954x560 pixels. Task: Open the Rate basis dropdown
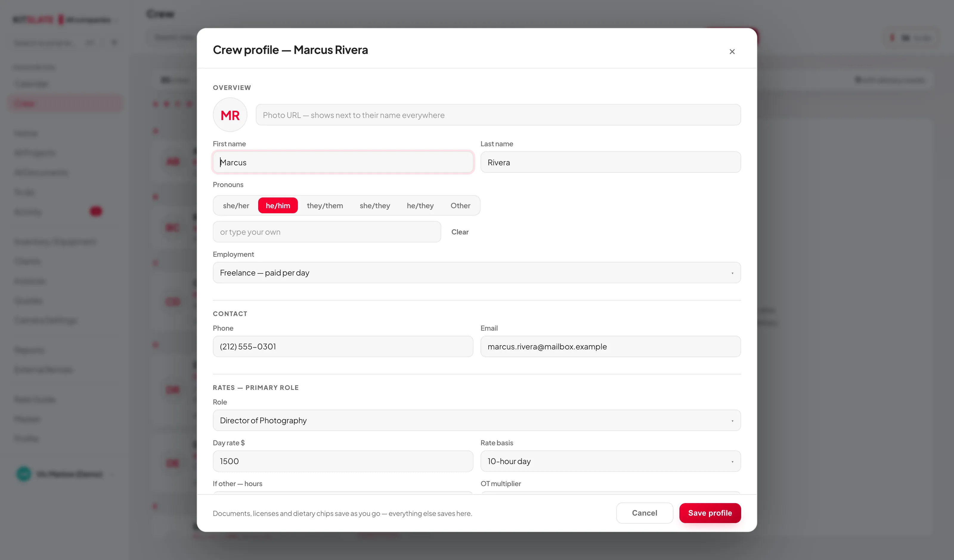click(610, 461)
